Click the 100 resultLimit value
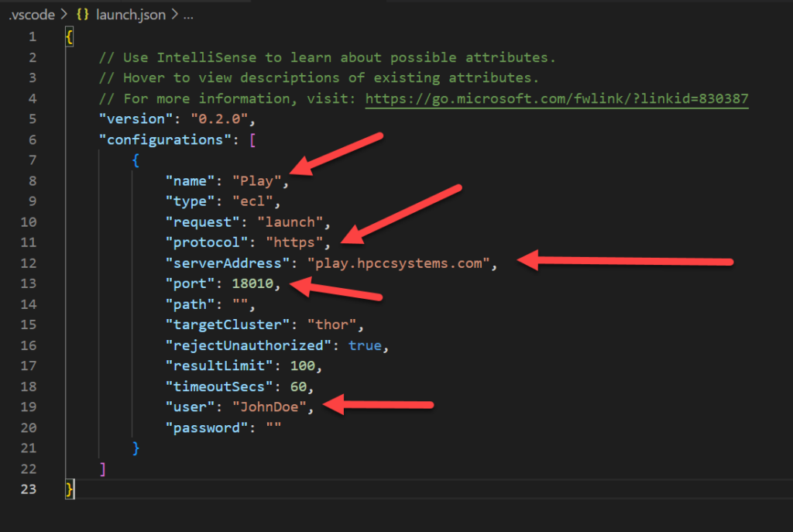The image size is (793, 532). pos(303,366)
